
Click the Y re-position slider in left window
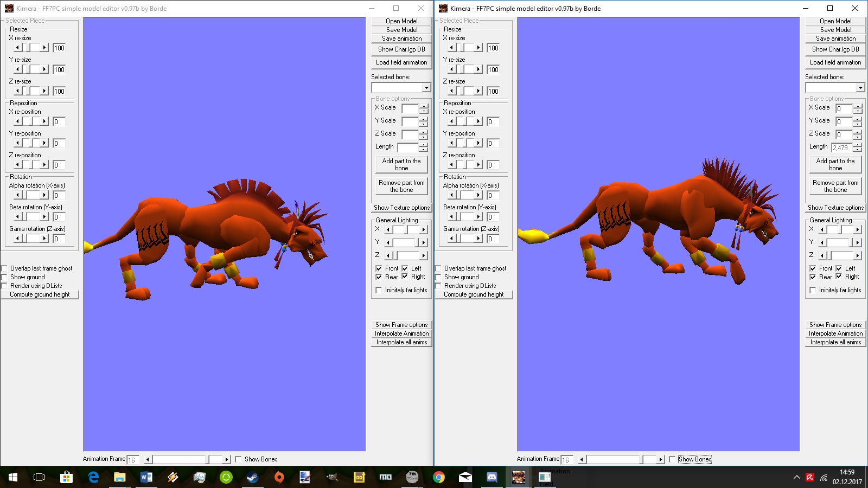pos(31,143)
